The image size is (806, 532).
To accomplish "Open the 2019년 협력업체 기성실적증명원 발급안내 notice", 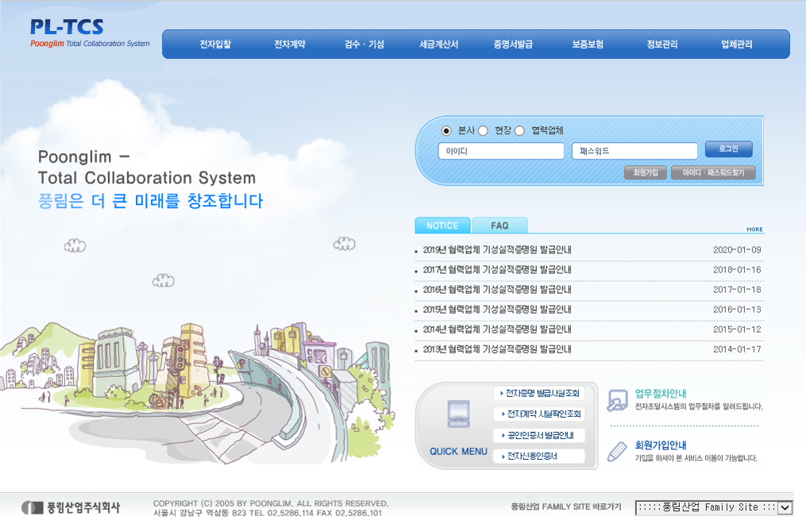I will tap(497, 250).
